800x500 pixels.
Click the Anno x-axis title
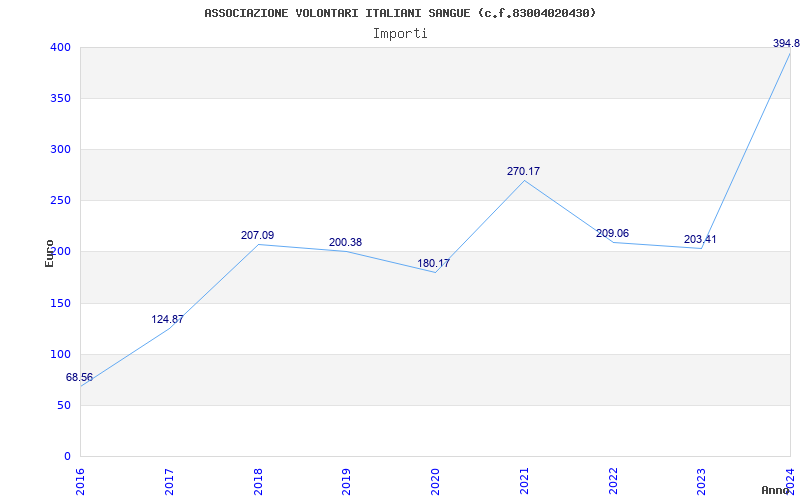point(775,490)
